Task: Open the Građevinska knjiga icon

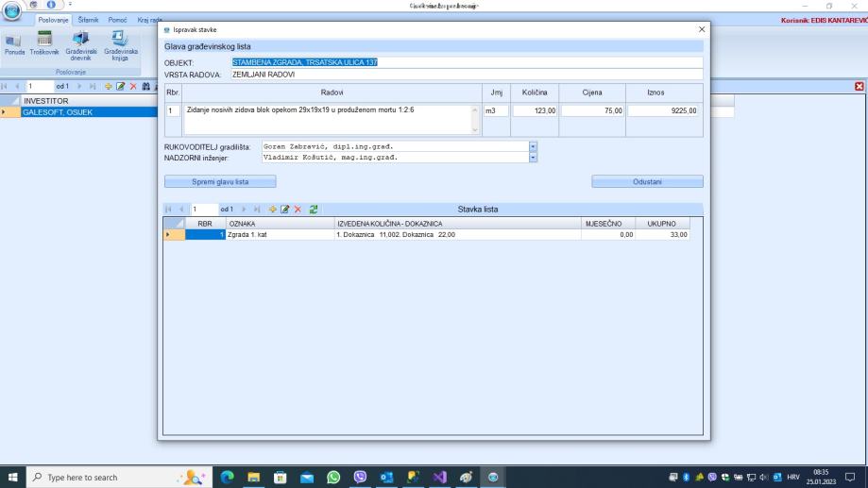Action: [x=119, y=43]
